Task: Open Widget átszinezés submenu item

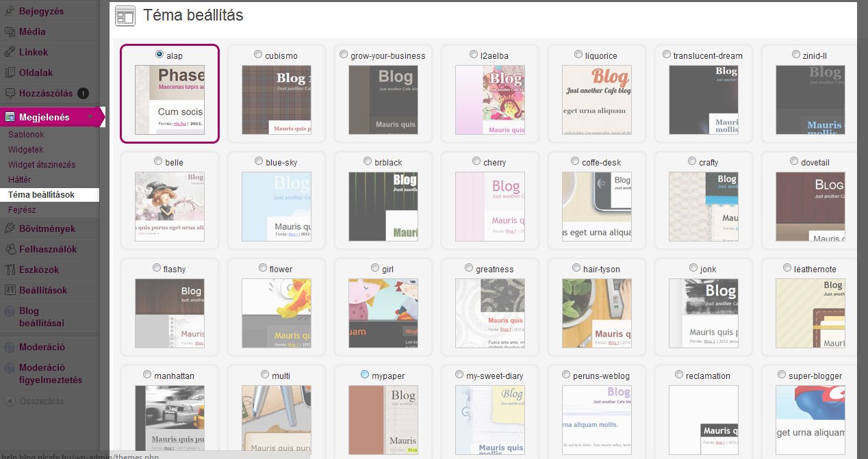Action: 42,165
